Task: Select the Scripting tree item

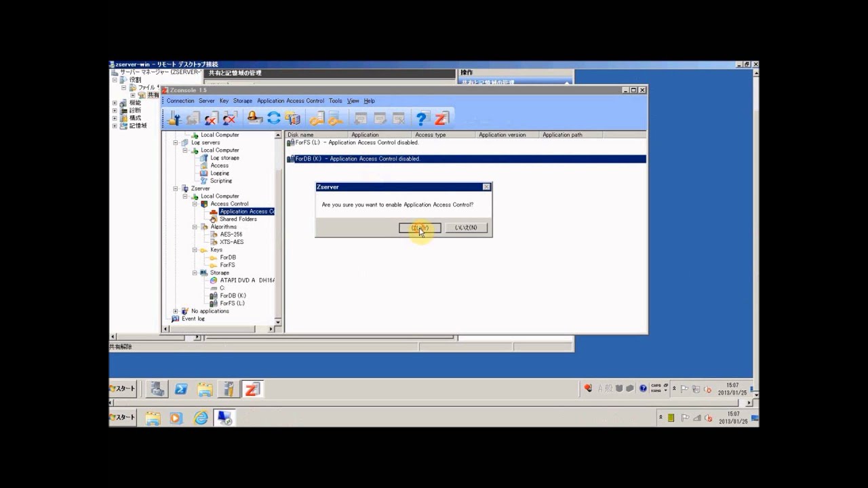Action: pyautogui.click(x=221, y=181)
